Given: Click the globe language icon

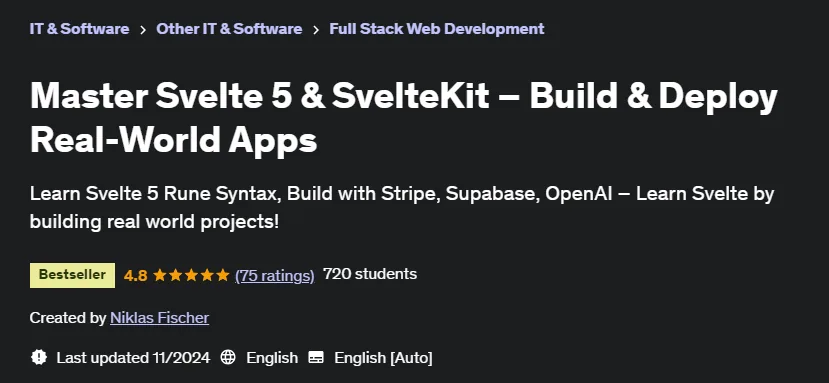Looking at the screenshot, I should (x=228, y=358).
